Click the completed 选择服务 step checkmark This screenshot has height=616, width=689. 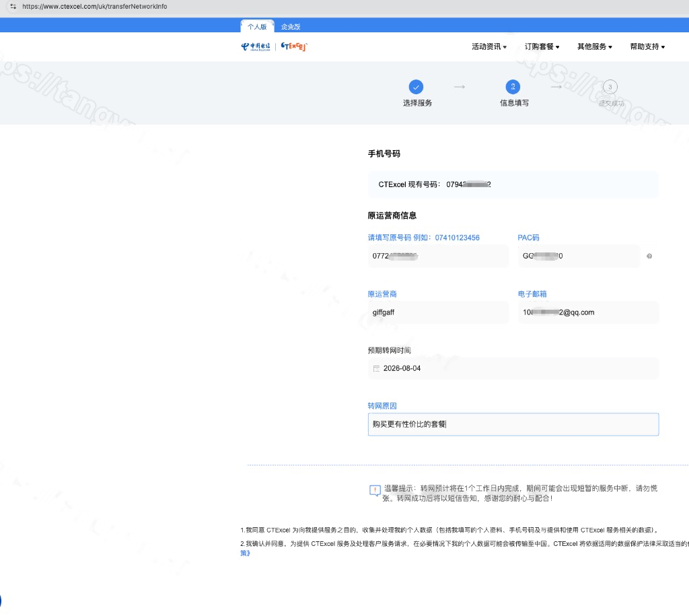pyautogui.click(x=416, y=87)
